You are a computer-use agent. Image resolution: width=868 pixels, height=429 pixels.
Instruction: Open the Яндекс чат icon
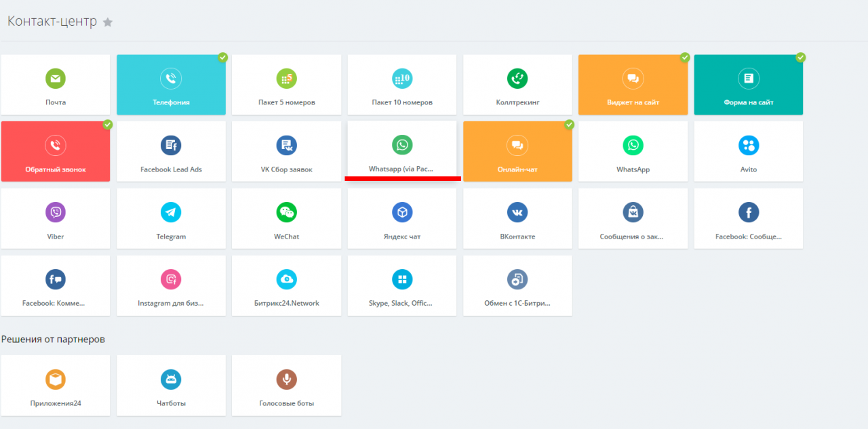[x=402, y=212]
